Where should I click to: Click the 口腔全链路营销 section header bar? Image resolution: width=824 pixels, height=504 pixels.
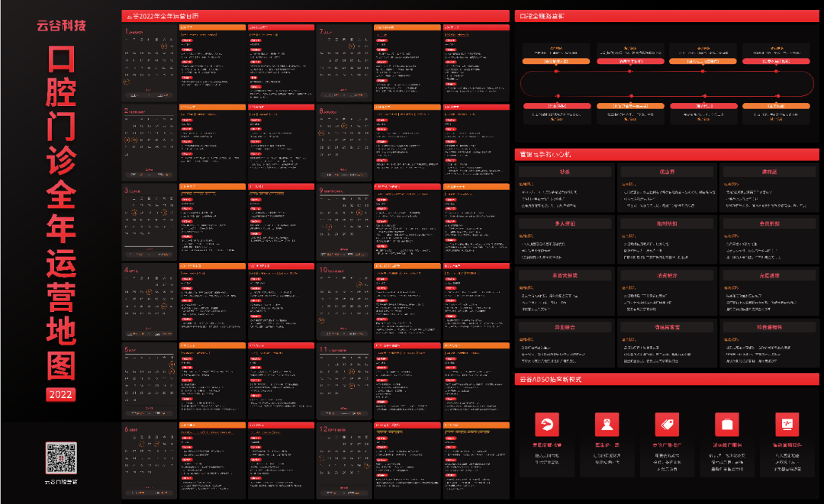[x=667, y=16]
